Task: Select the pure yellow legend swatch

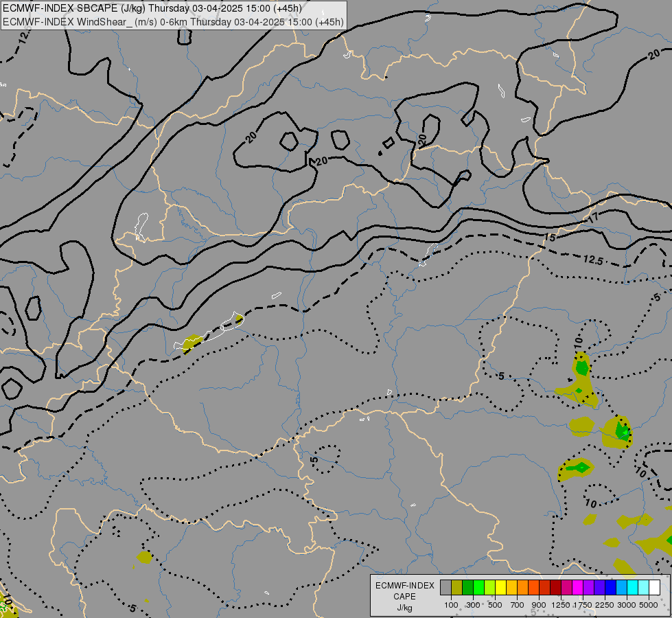Action: pos(500,587)
